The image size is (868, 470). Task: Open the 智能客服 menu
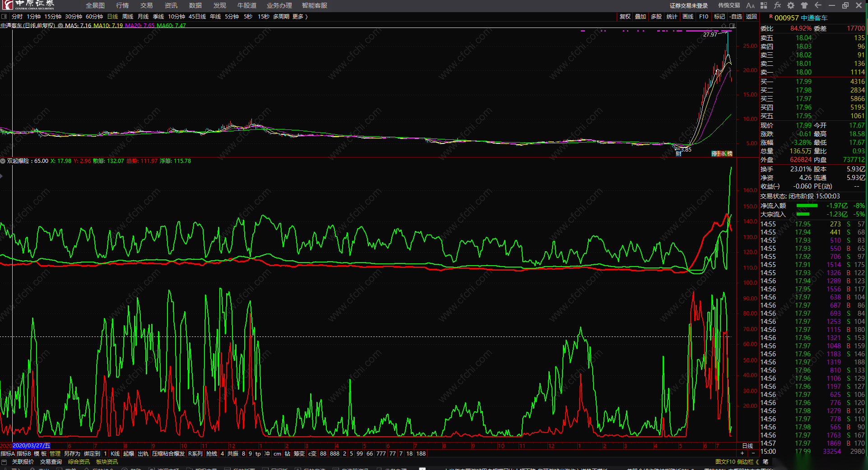pos(315,5)
